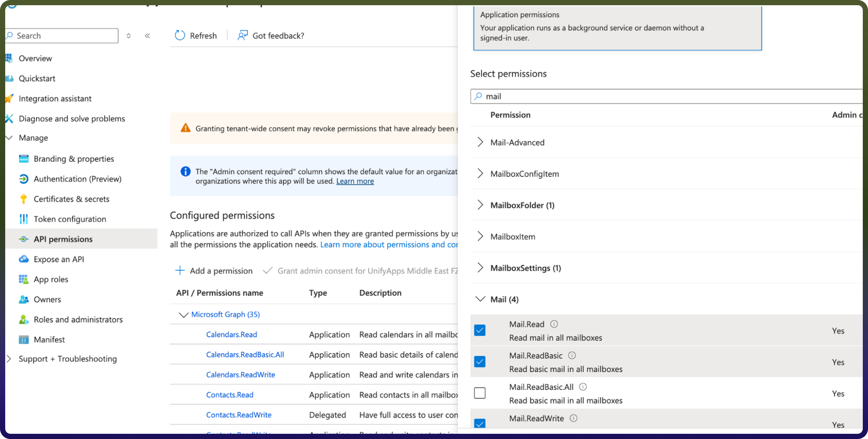Click the Certificates & secrets key icon
The image size is (868, 439).
pos(24,199)
